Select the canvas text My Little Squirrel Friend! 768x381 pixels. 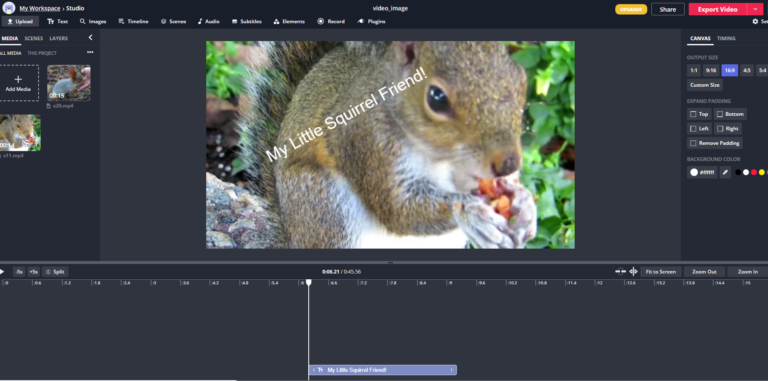pyautogui.click(x=346, y=114)
